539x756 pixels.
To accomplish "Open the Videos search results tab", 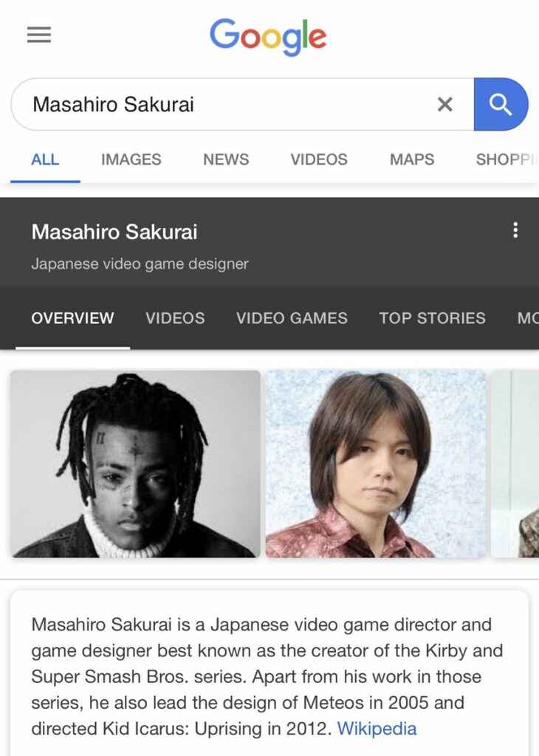I will pyautogui.click(x=319, y=159).
